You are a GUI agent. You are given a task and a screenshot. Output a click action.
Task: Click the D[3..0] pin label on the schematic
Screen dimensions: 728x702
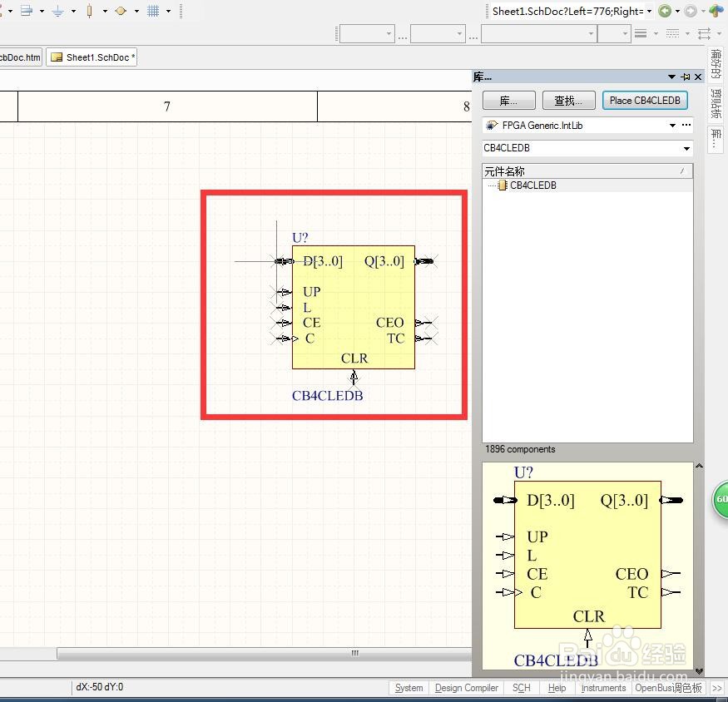pyautogui.click(x=323, y=261)
